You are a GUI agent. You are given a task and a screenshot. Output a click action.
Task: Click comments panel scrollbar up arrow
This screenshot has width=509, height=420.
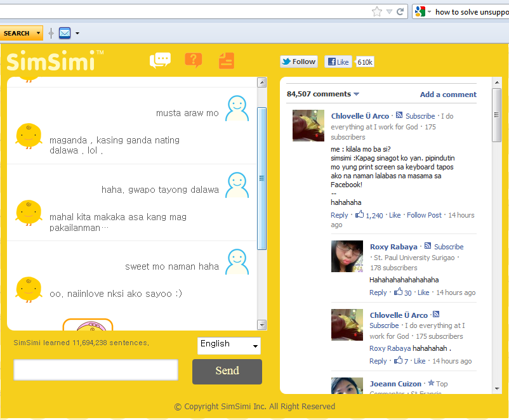click(497, 82)
